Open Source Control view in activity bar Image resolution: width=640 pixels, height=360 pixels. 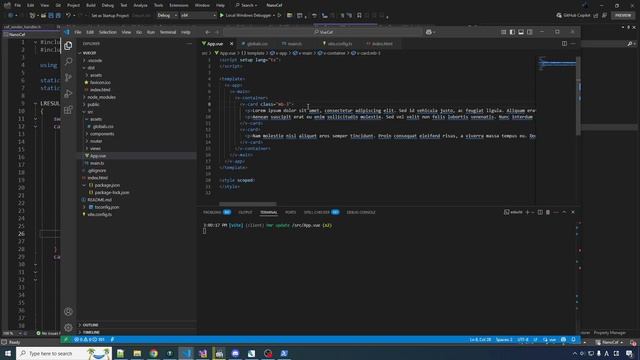pos(68,77)
